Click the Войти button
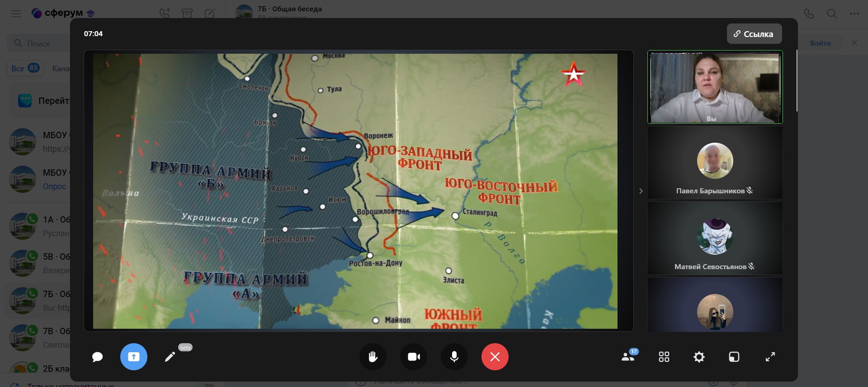This screenshot has width=868, height=387. pyautogui.click(x=820, y=43)
